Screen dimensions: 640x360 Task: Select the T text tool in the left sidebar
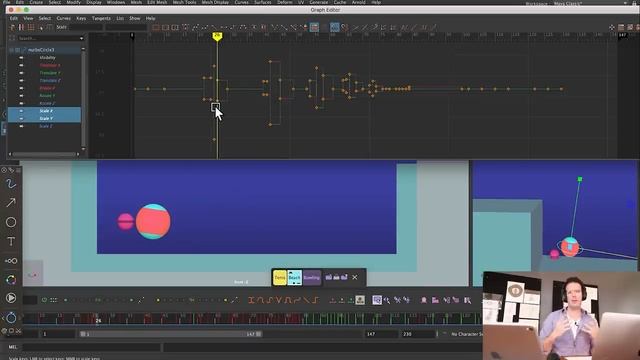11,242
